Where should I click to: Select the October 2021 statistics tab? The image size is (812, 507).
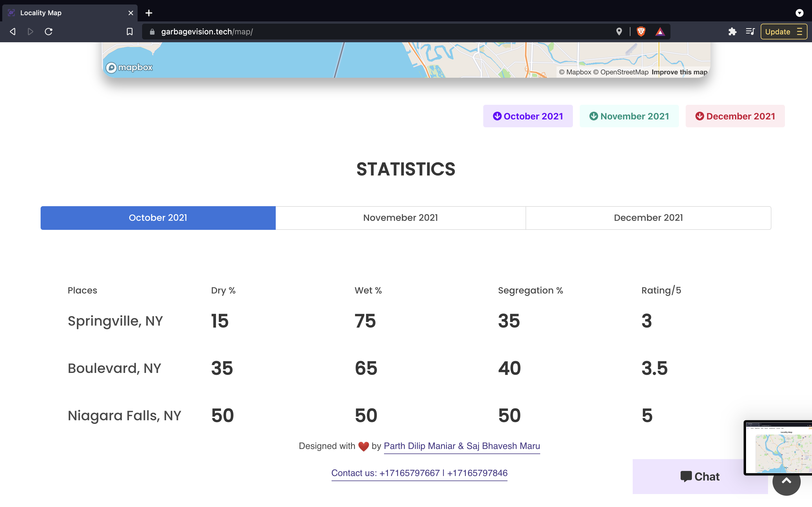coord(158,218)
